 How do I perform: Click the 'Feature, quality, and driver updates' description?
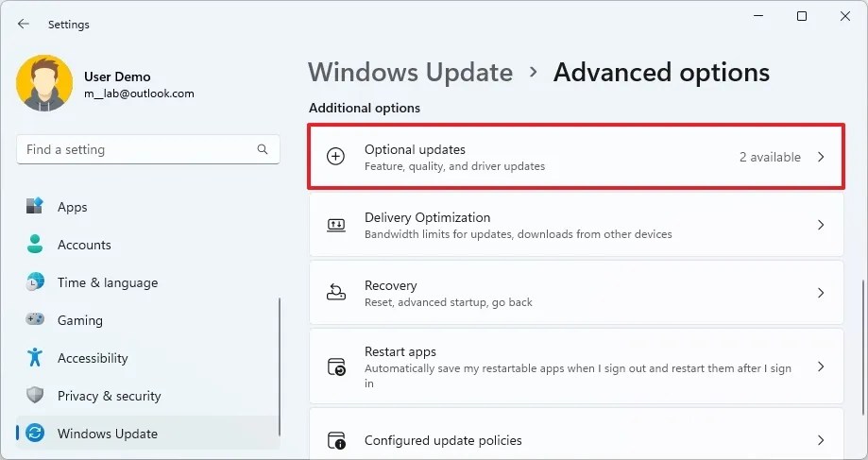454,166
